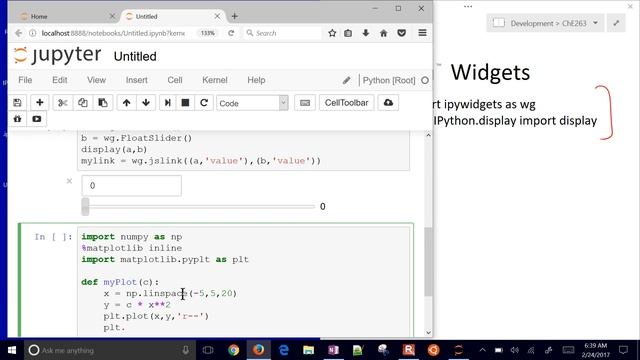Go to the Firefox home page icon
The width and height of the screenshot is (640, 360).
point(384,33)
